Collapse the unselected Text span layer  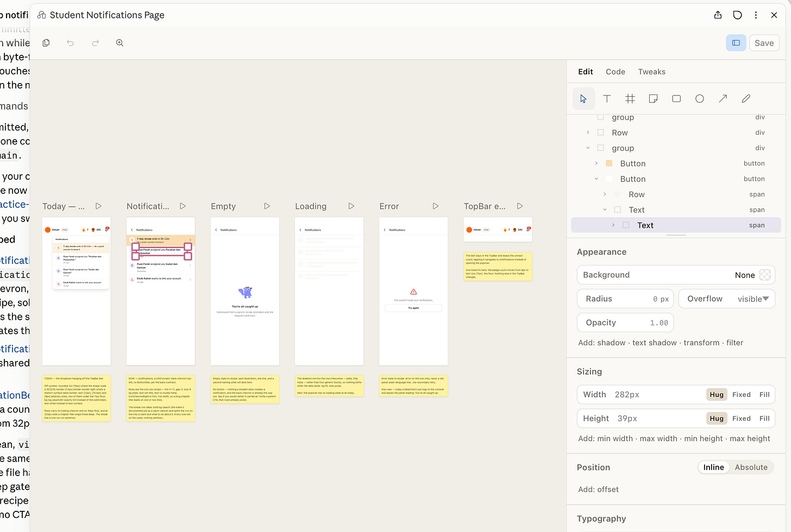pos(605,210)
